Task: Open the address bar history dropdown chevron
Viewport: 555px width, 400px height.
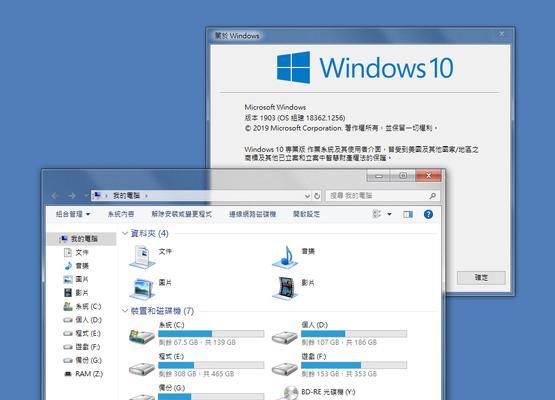Action: point(307,196)
